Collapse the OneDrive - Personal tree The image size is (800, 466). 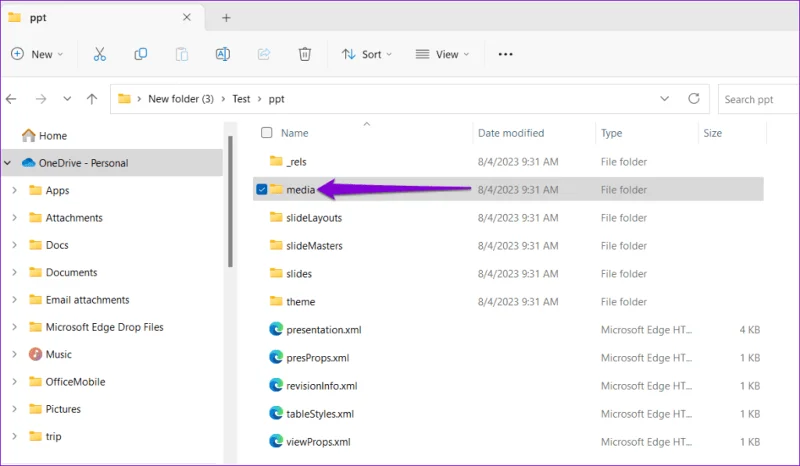pyautogui.click(x=7, y=163)
